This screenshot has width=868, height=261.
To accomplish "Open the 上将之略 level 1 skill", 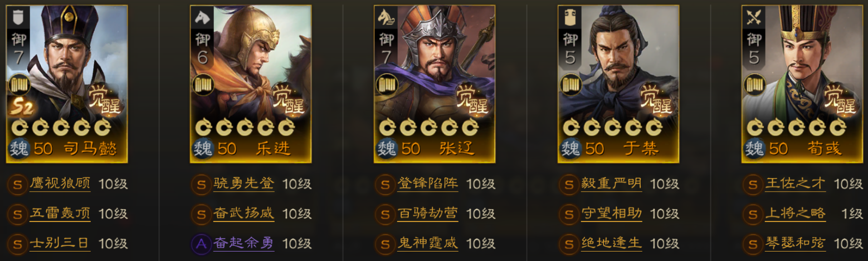I will pyautogui.click(x=795, y=214).
